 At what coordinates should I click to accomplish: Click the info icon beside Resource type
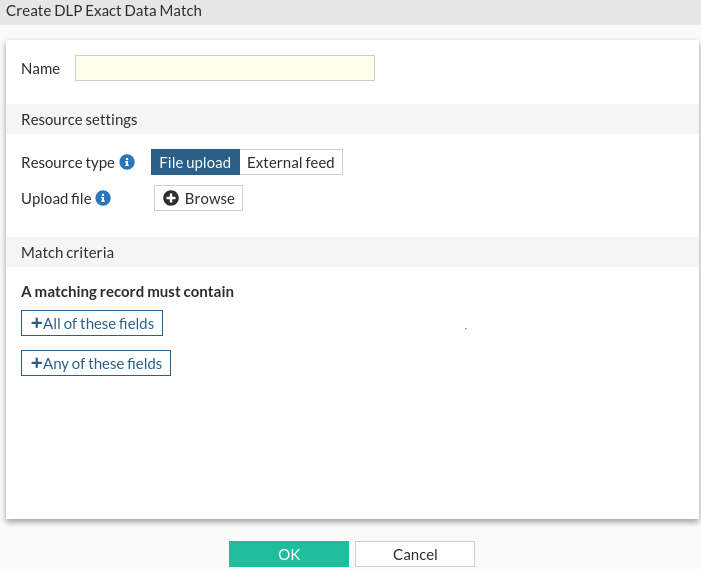click(x=127, y=162)
